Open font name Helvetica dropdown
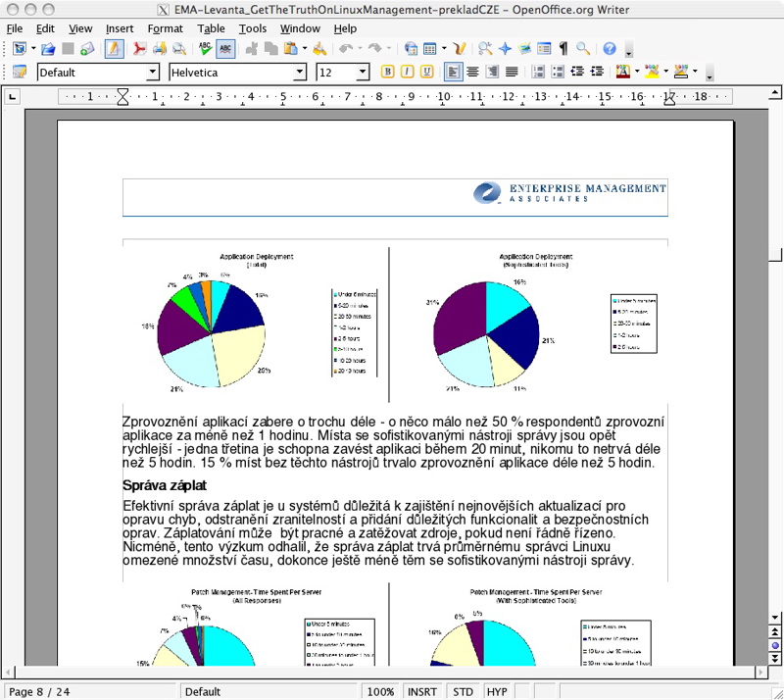784x700 pixels. click(x=300, y=72)
